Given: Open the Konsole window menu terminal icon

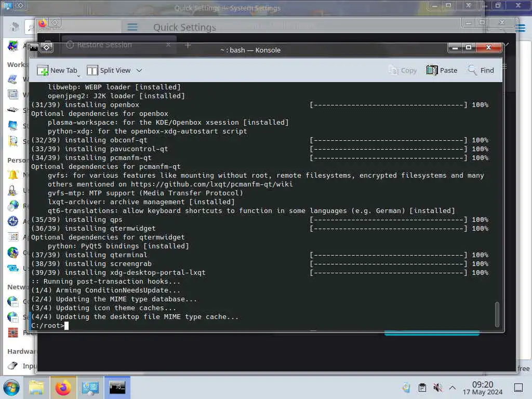Looking at the screenshot, I should pos(34,48).
